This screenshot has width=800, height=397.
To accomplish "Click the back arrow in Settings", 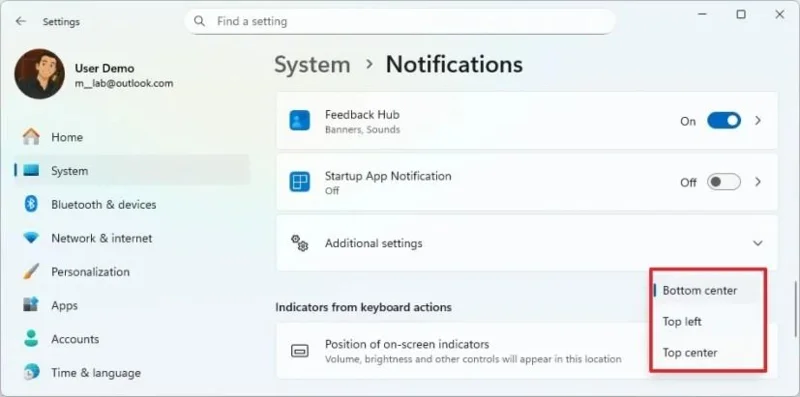I will [x=20, y=21].
